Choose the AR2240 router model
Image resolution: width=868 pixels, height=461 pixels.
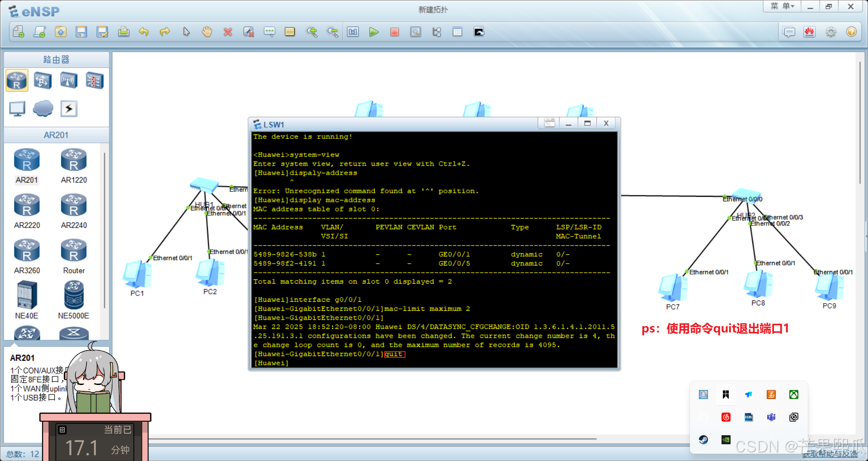click(x=74, y=211)
